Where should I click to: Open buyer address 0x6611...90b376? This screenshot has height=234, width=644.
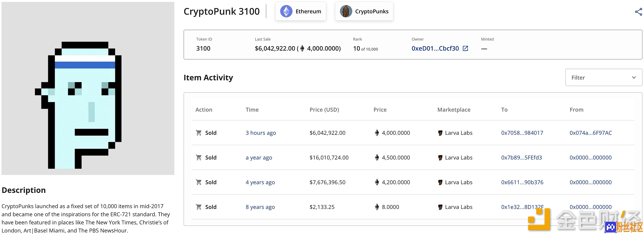(x=522, y=182)
